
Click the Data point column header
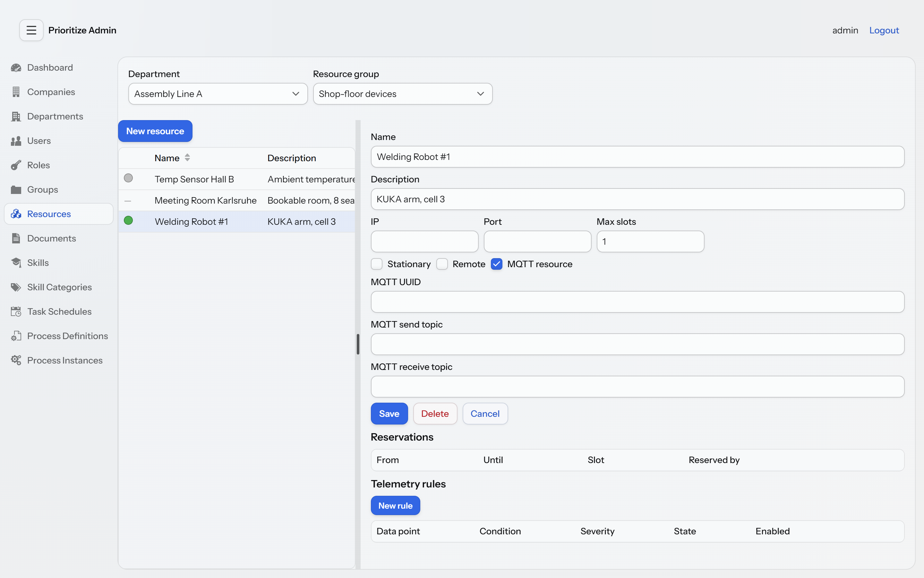pyautogui.click(x=398, y=531)
